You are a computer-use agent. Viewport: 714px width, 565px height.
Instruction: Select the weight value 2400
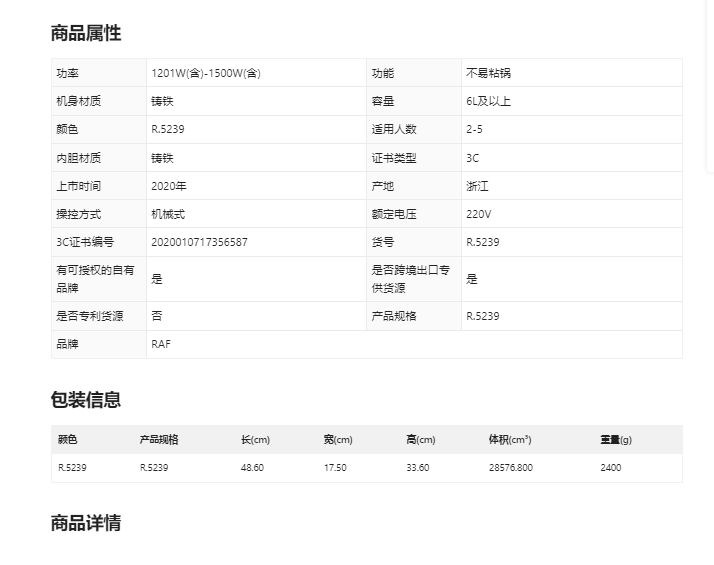pos(610,468)
